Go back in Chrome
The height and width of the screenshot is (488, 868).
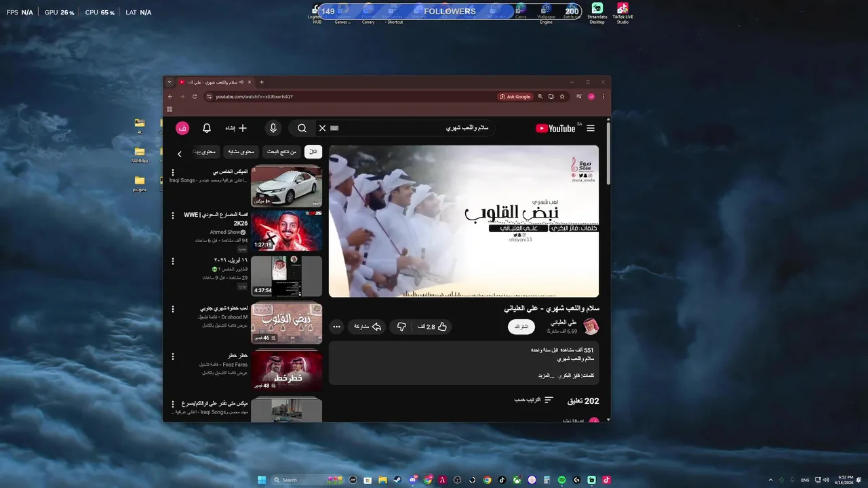click(170, 97)
